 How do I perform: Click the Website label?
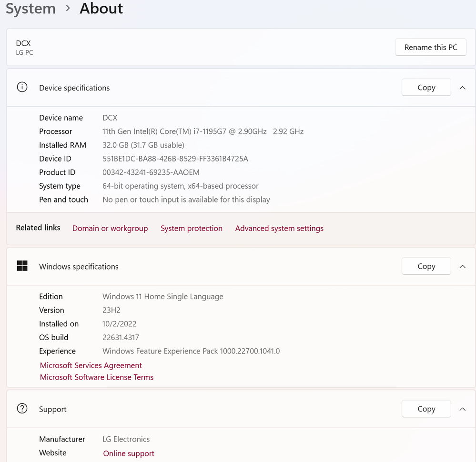click(52, 453)
